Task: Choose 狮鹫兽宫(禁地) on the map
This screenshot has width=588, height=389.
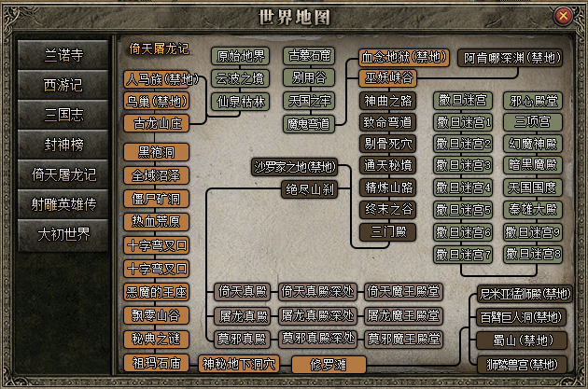Action: [x=522, y=364]
